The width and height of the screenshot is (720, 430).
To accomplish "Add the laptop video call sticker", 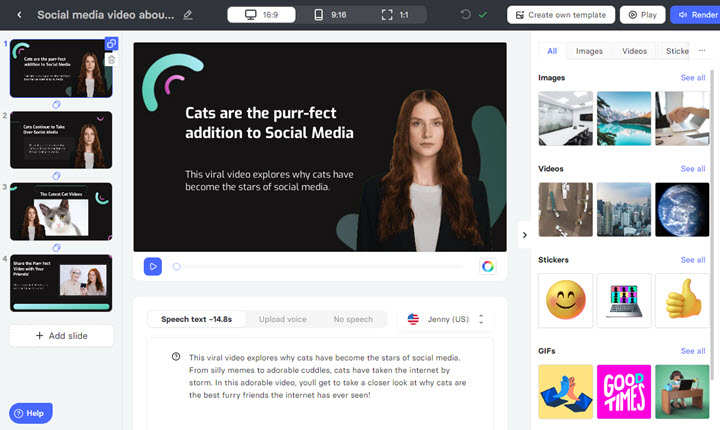I will coord(624,300).
